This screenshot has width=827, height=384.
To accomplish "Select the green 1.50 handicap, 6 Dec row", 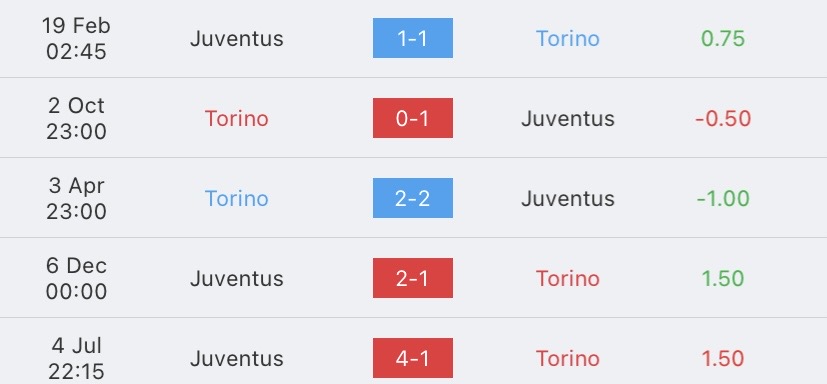I will click(x=723, y=279).
